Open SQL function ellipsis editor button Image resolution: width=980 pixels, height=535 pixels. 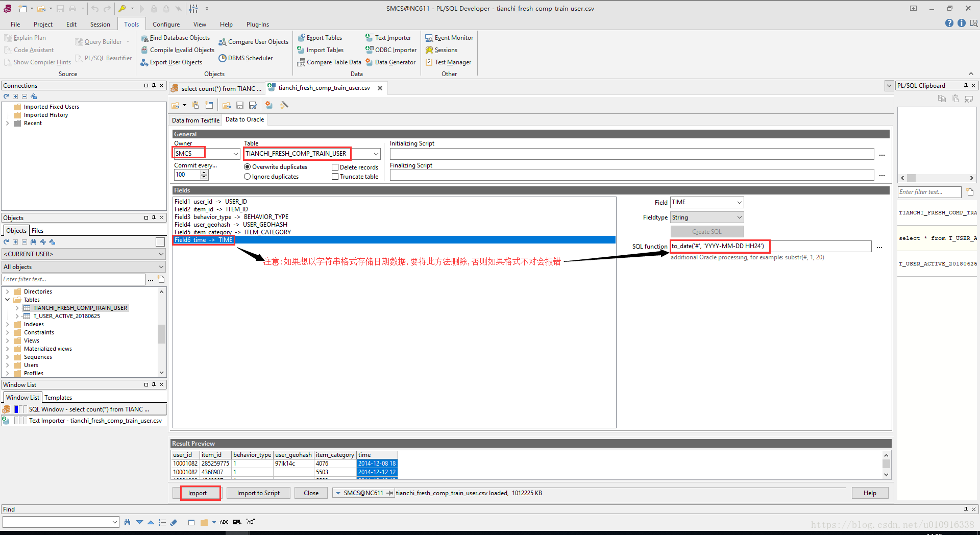[879, 247]
